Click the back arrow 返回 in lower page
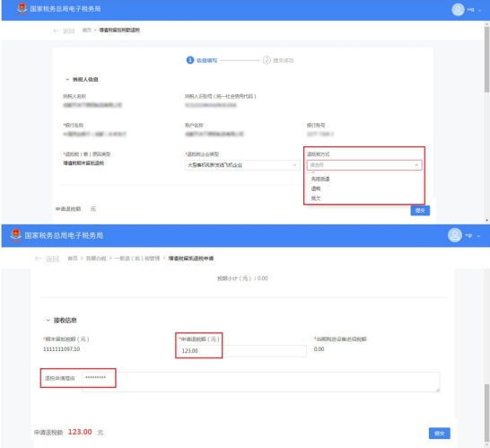The height and width of the screenshot is (448, 490). pyautogui.click(x=47, y=259)
